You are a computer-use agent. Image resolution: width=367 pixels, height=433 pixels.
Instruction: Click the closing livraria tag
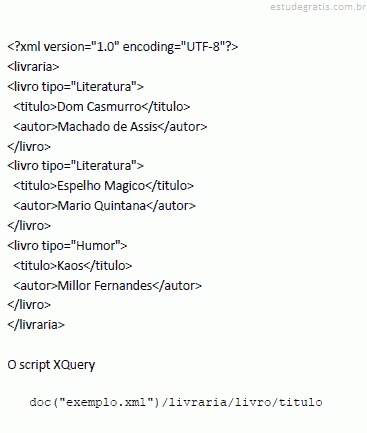36,324
